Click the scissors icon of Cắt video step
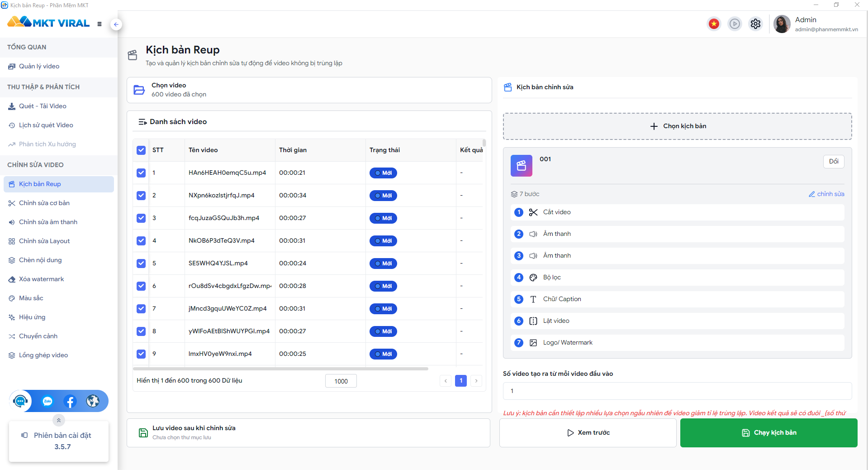Viewport: 868px width, 470px height. point(533,212)
